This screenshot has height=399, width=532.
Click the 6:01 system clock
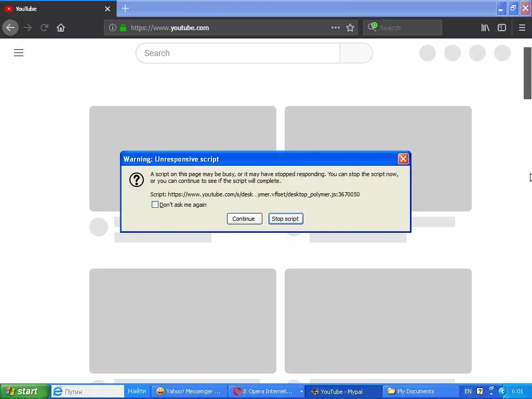(517, 392)
